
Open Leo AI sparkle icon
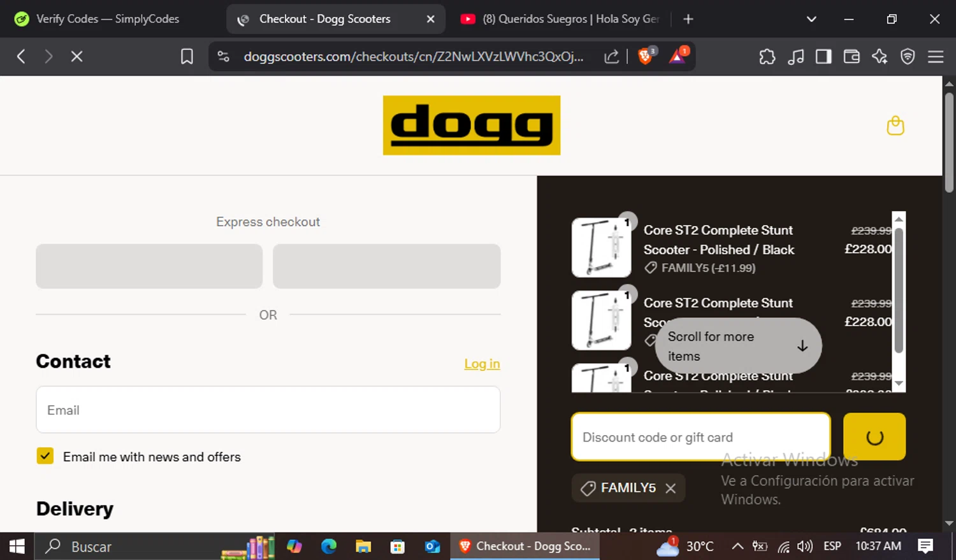coord(880,57)
